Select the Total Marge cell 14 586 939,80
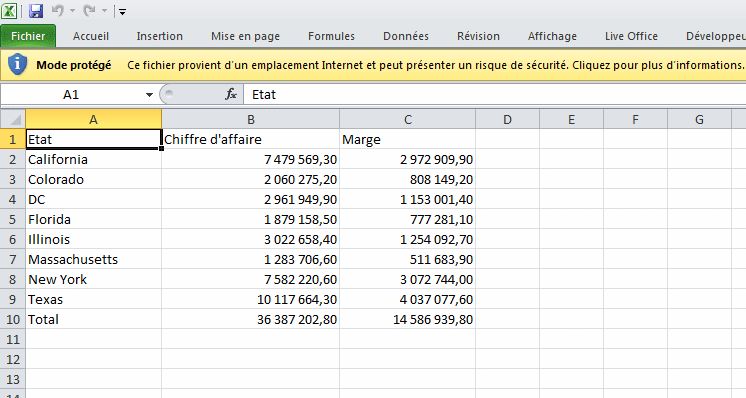 [408, 319]
